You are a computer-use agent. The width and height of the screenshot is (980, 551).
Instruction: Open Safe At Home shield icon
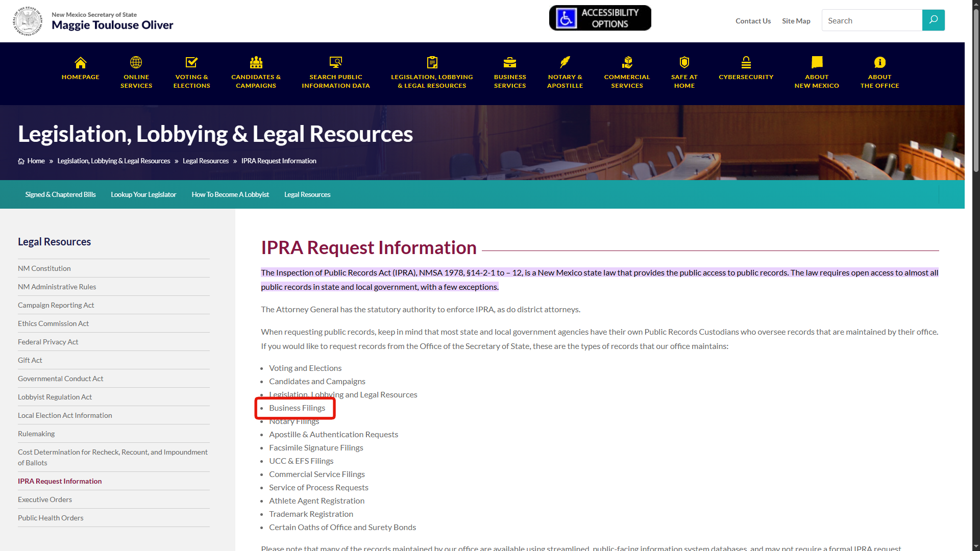[683, 63]
